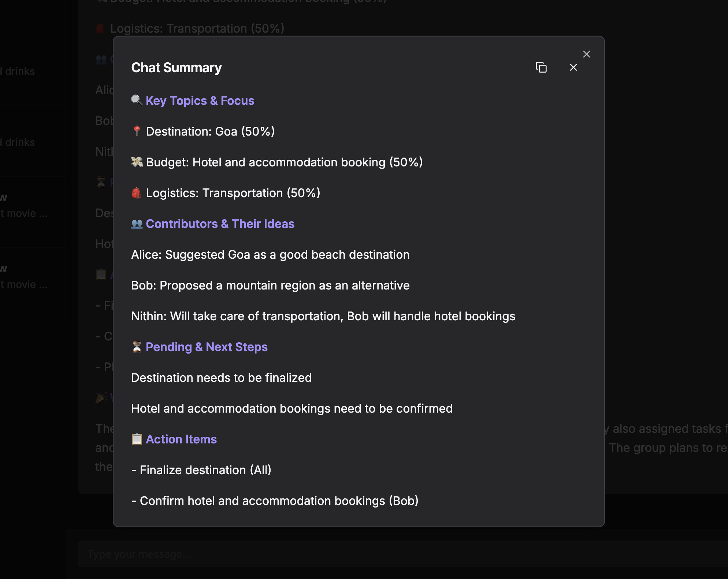Screen dimensions: 728x579
Task: Copy the chat summary to clipboard
Action: tap(541, 67)
